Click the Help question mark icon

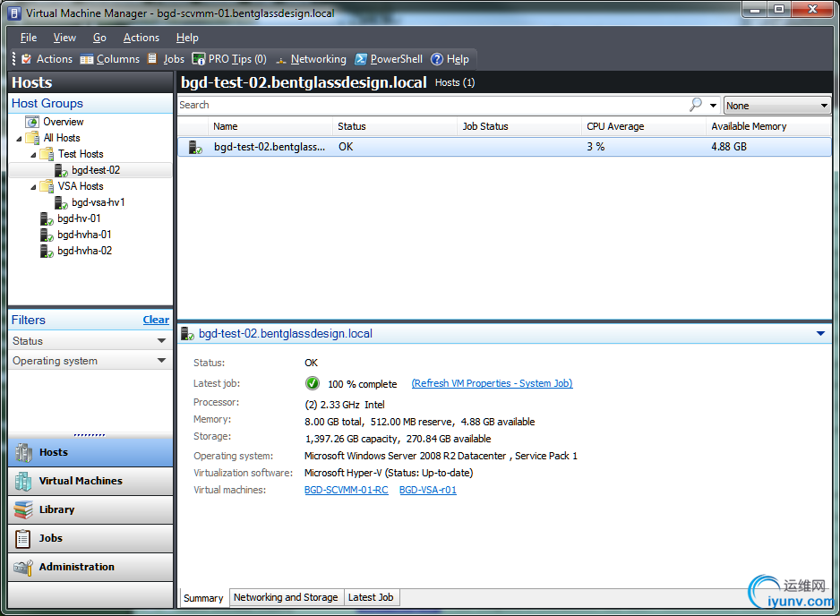437,59
